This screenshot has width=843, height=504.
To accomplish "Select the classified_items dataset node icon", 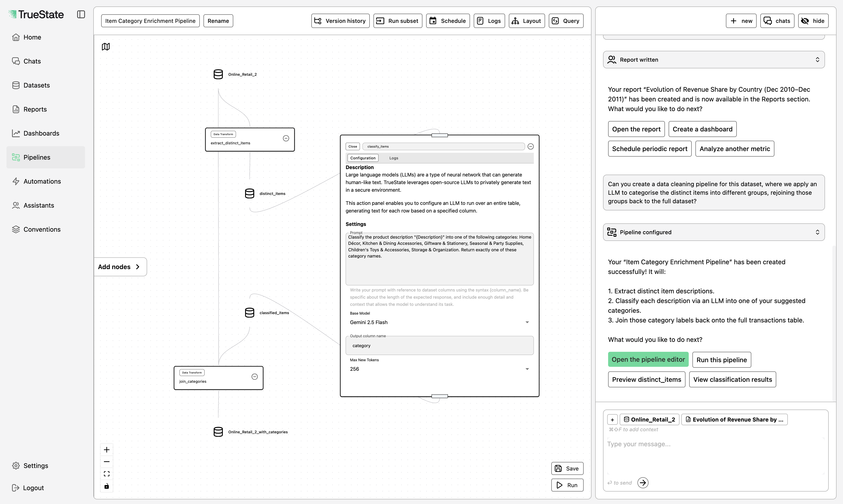I will (249, 313).
